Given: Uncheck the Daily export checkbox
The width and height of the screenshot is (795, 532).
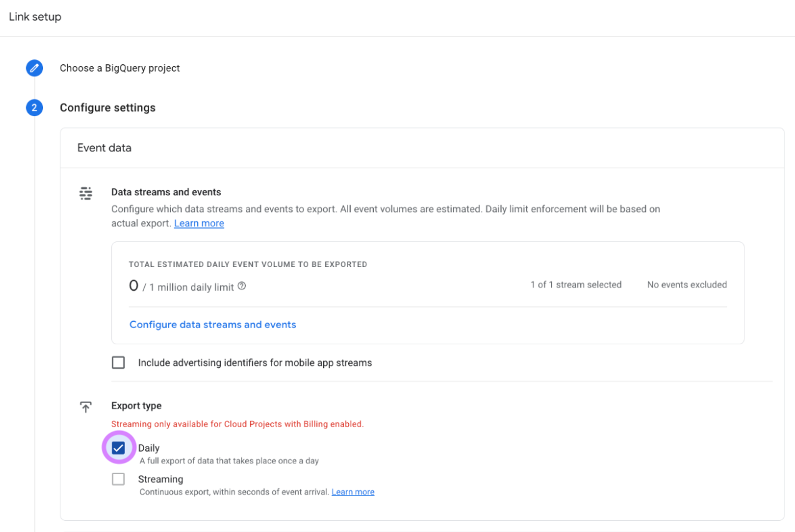Looking at the screenshot, I should 118,448.
